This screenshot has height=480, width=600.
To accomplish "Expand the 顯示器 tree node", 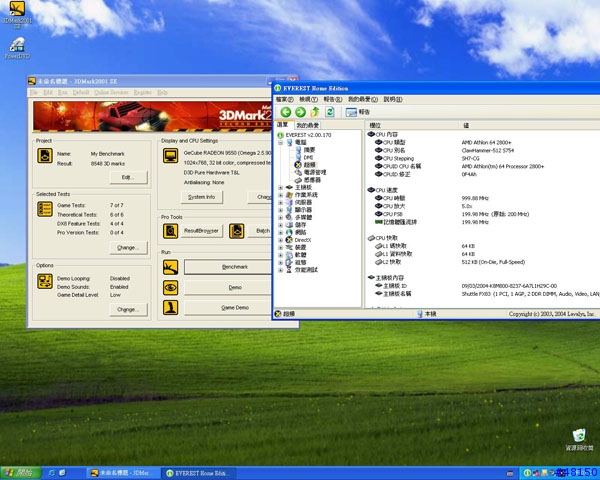I will (280, 210).
